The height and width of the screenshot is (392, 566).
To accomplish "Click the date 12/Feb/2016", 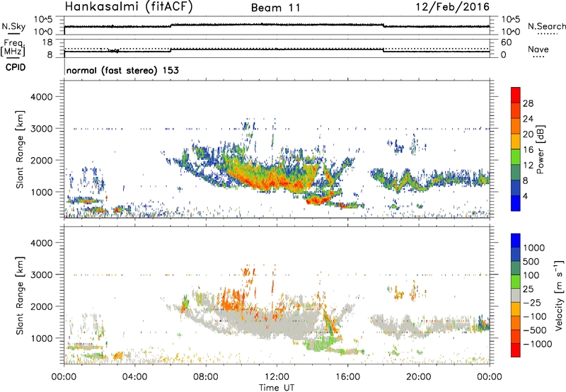I will [453, 7].
